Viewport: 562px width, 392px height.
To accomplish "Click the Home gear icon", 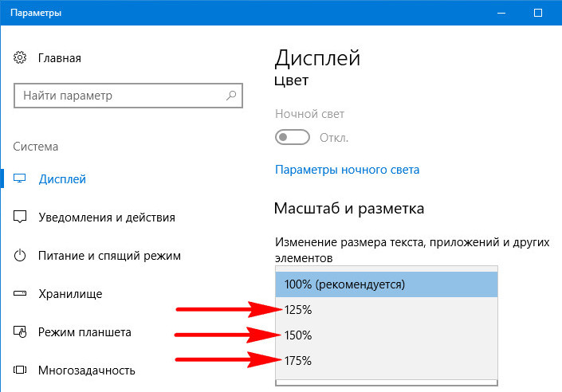I will 20,57.
